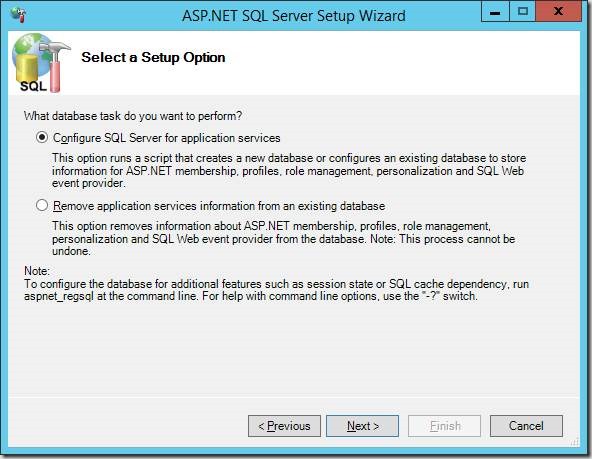Click the 'What database task' question text
The image size is (592, 459).
[x=133, y=116]
